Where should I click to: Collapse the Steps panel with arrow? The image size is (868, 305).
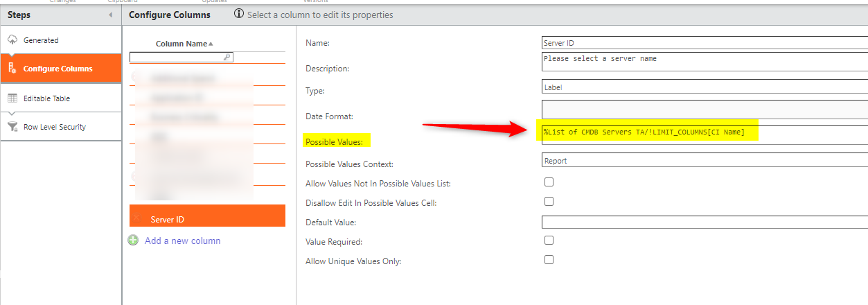pyautogui.click(x=111, y=15)
